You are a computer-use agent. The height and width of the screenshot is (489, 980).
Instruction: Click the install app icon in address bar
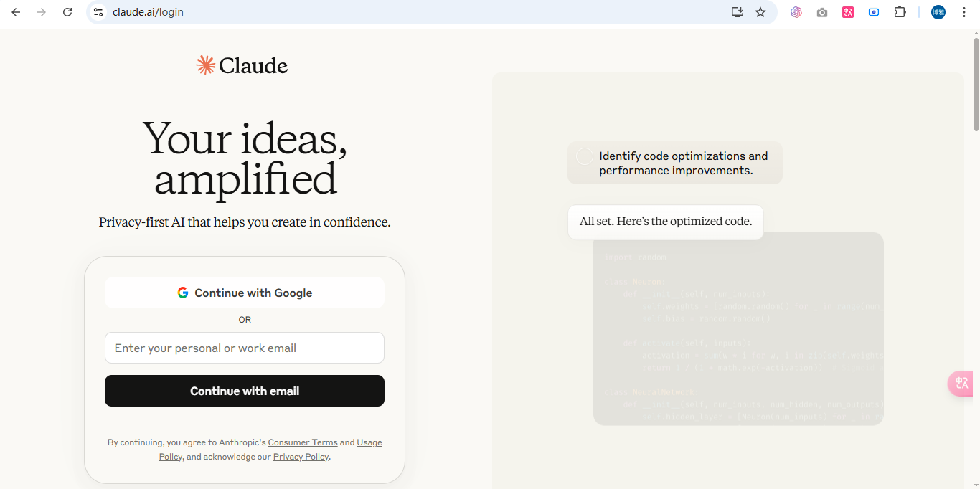point(737,12)
